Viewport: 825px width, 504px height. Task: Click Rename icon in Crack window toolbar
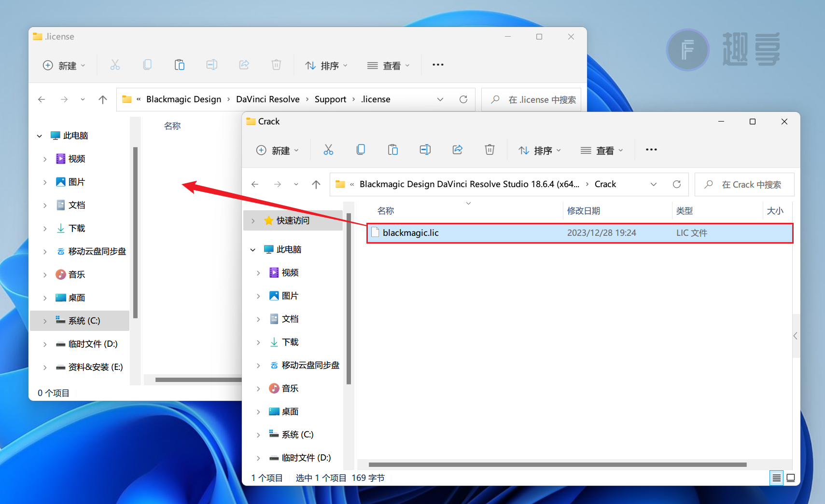425,150
